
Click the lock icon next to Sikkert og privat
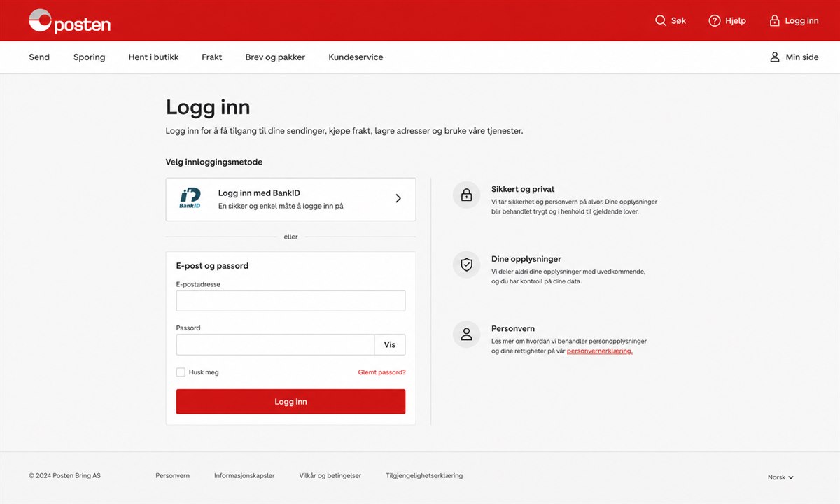tap(467, 195)
